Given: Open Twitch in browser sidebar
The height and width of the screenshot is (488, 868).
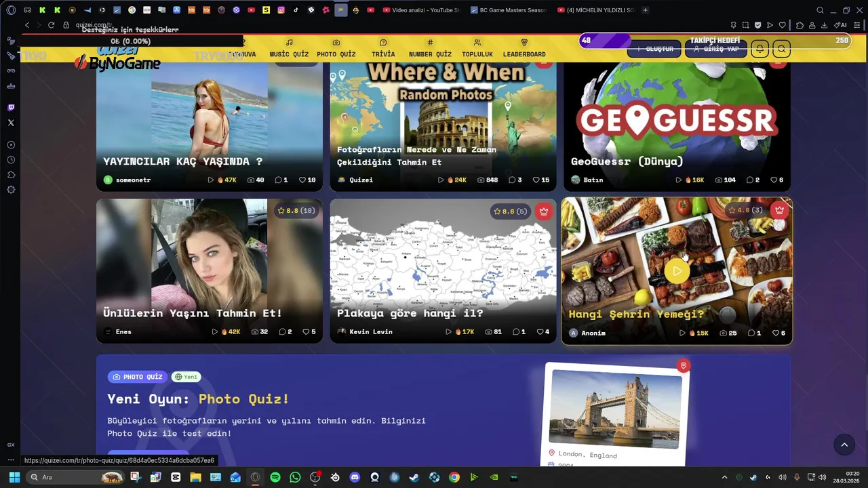Looking at the screenshot, I should coord(11,108).
